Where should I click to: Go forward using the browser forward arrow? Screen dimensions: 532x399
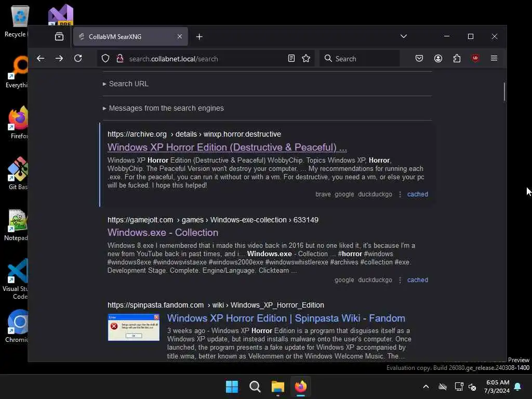point(59,58)
